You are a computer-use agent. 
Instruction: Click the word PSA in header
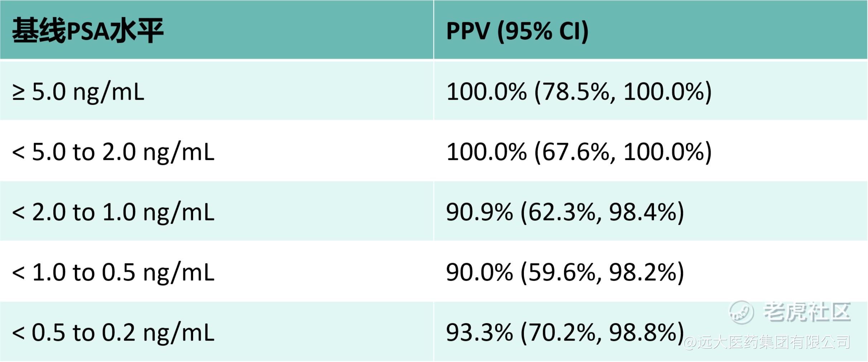[88, 32]
